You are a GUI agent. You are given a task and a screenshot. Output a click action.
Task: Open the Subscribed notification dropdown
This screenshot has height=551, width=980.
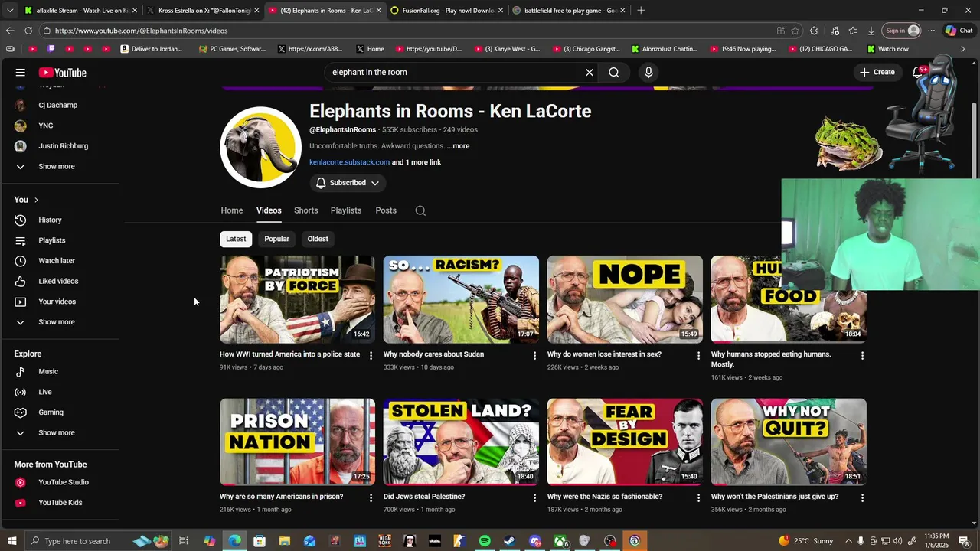pos(348,183)
